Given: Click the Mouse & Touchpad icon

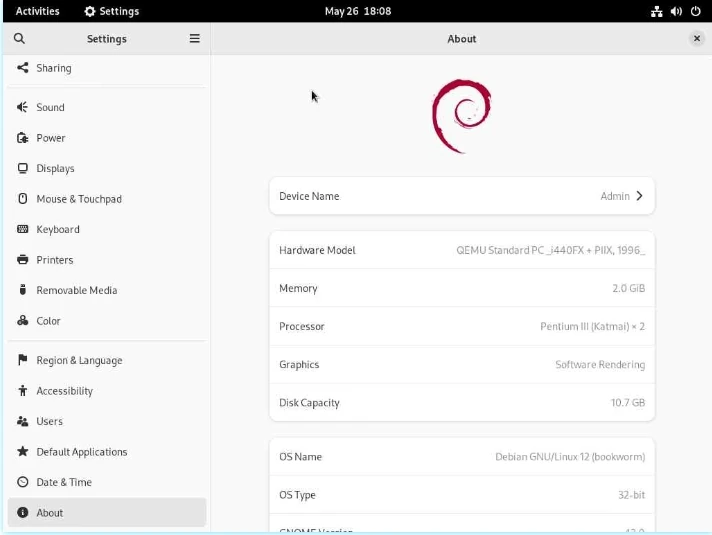Looking at the screenshot, I should point(23,198).
